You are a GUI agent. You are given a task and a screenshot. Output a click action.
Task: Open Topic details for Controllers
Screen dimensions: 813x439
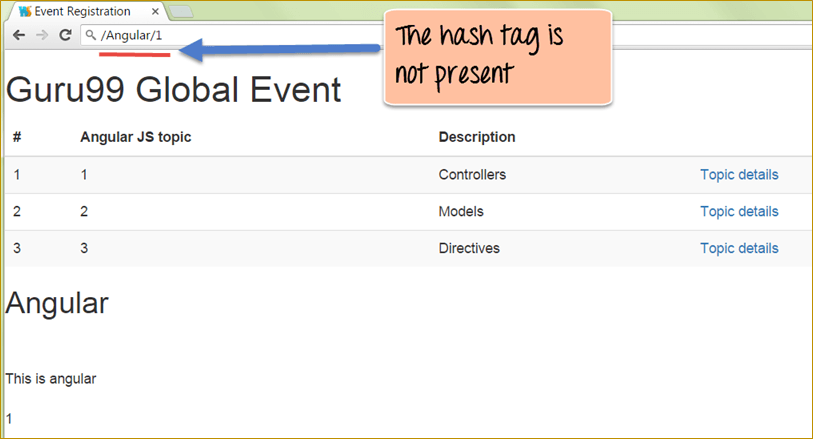coord(738,175)
